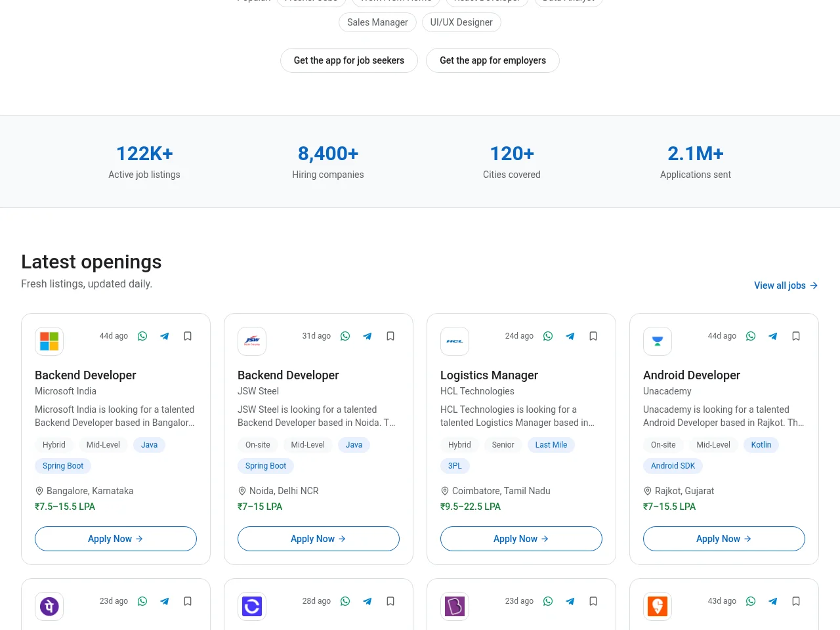The width and height of the screenshot is (840, 630).
Task: Save the 43d ago Swiggy card job
Action: pos(796,601)
